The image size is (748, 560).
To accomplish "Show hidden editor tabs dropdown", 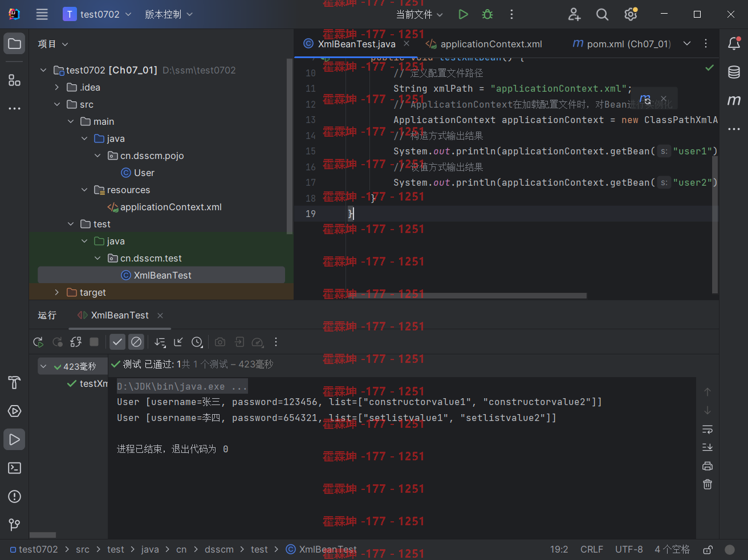I will coord(687,44).
